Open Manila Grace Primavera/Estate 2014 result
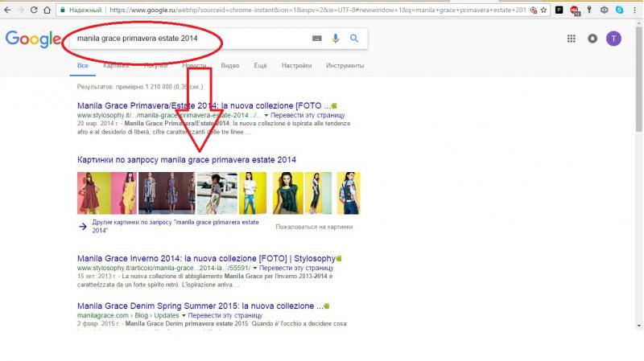644x361 pixels. pyautogui.click(x=204, y=106)
